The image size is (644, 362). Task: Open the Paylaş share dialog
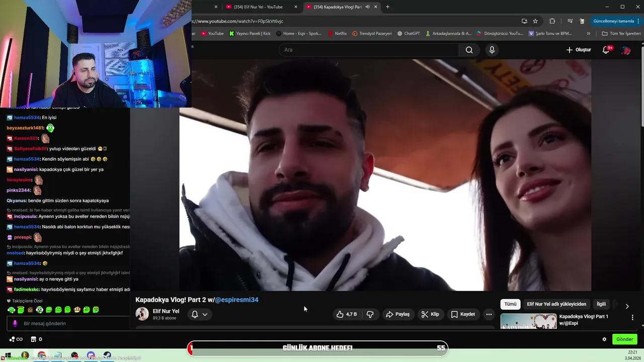coord(398,314)
